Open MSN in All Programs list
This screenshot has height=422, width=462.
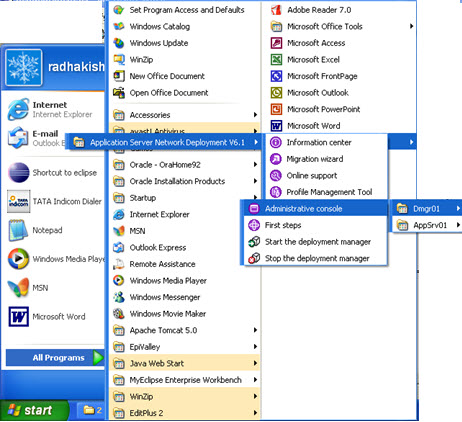pos(185,231)
